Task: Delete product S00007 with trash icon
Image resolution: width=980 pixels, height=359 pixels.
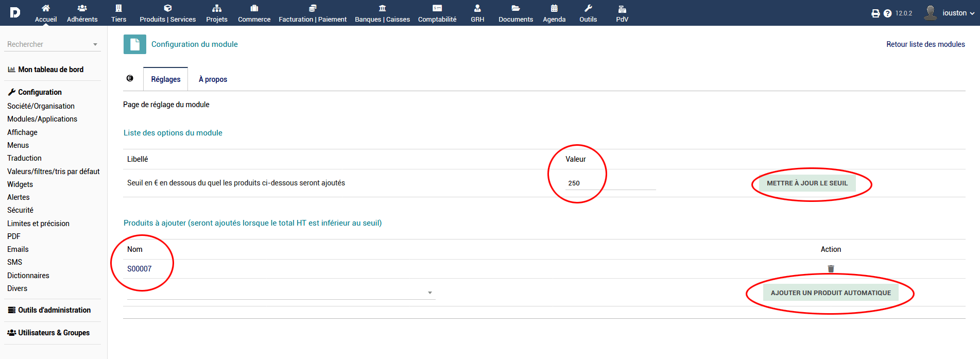Action: (x=831, y=269)
